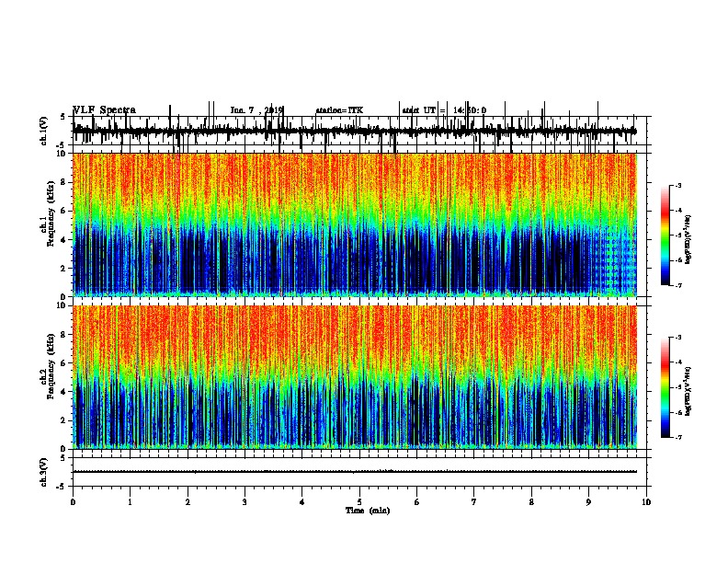Screen dimensions: 728x563
Task: Click the '5' volt tick on ch.3(V) axis
Action: 63,458
